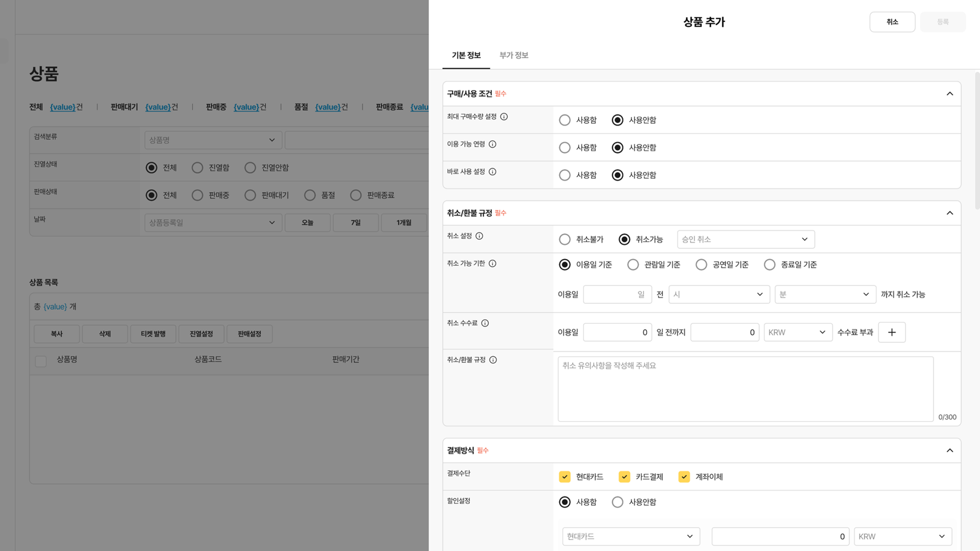Uncheck the 현대카드 payment checkbox
The image size is (980, 551).
pos(565,477)
